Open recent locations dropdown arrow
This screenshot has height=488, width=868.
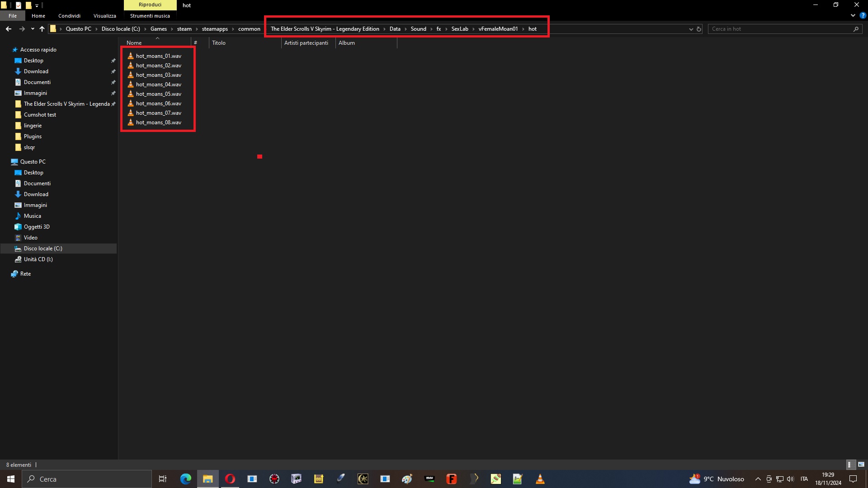point(33,29)
